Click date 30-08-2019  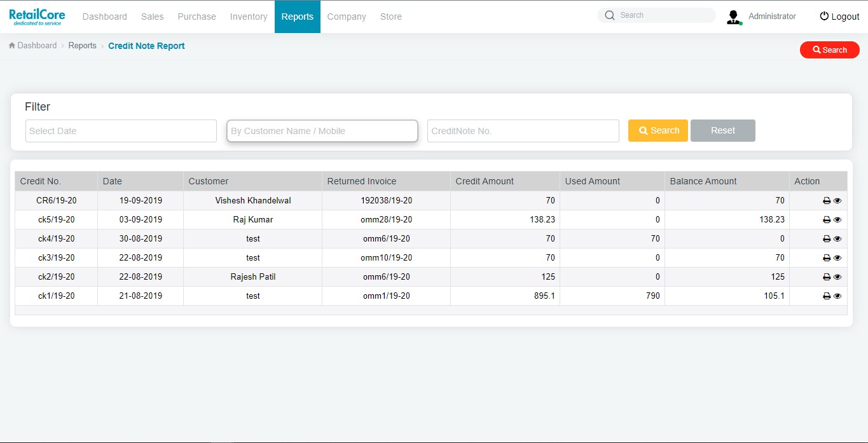point(141,239)
